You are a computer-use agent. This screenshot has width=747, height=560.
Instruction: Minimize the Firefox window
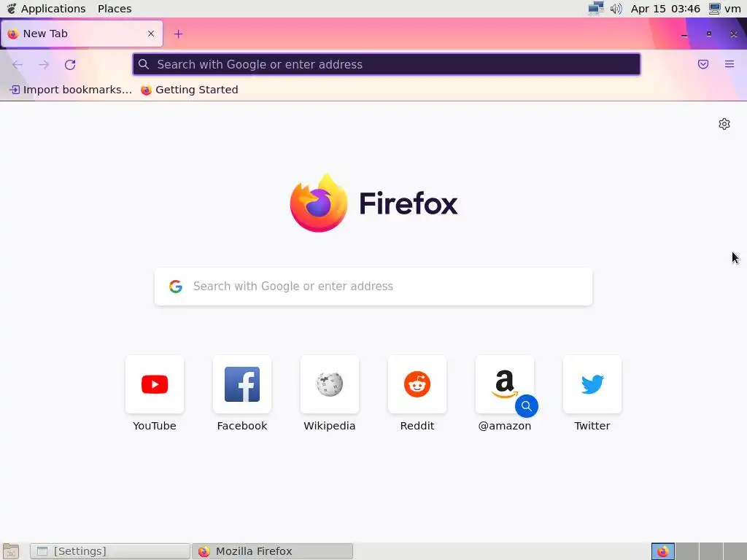(x=684, y=34)
